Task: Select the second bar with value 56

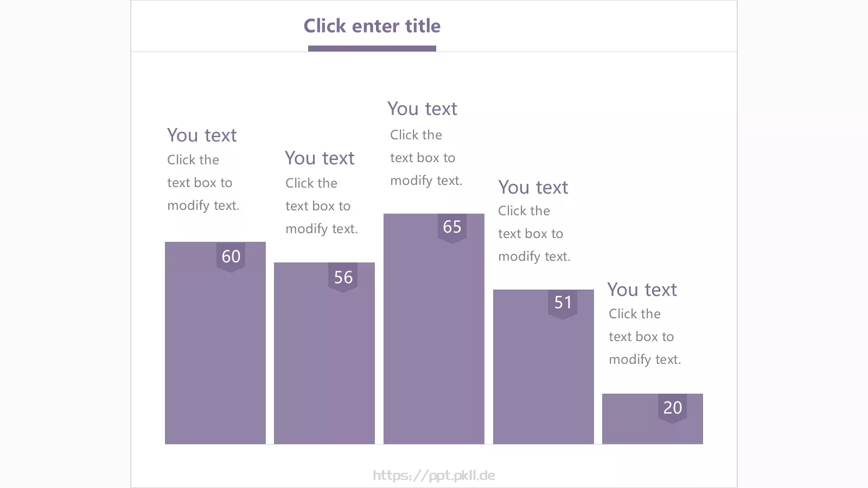Action: point(324,353)
